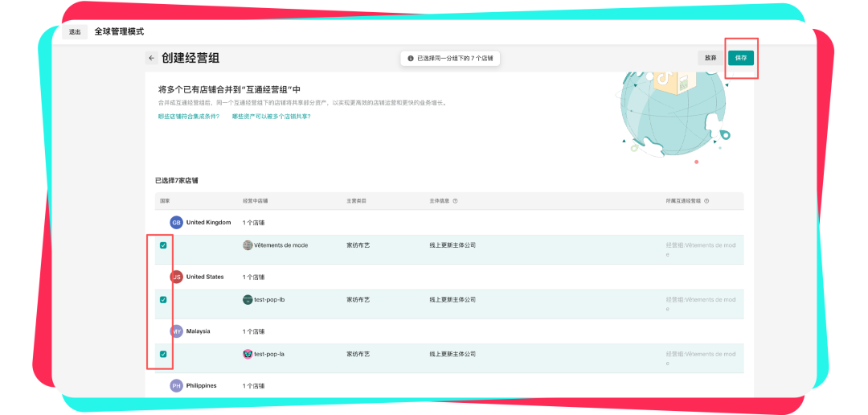Open the 哪些店铺符合集成条件 link
868x415 pixels.
click(189, 117)
